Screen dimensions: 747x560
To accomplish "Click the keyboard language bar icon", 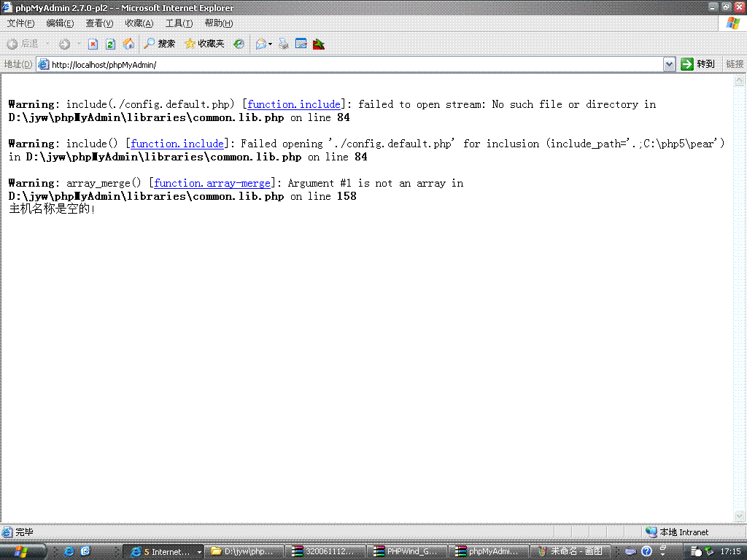I will pos(630,551).
